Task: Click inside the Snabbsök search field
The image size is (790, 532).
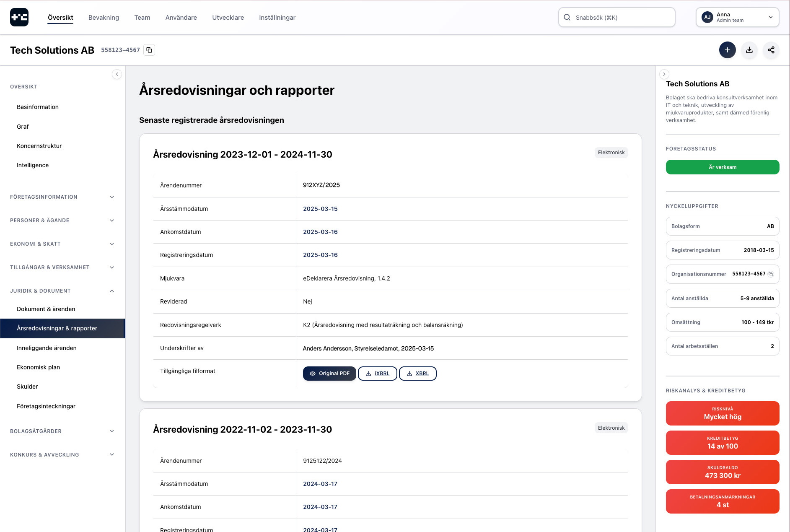Action: (616, 17)
